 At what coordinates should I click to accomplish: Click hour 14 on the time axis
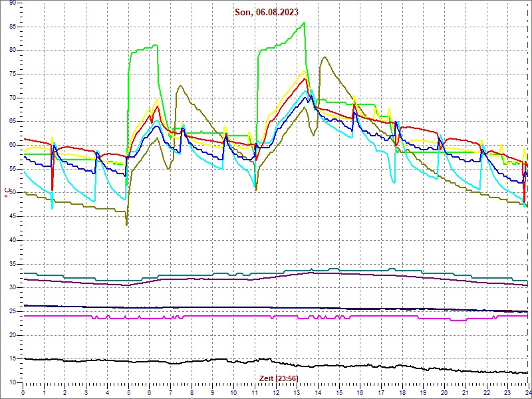318,392
